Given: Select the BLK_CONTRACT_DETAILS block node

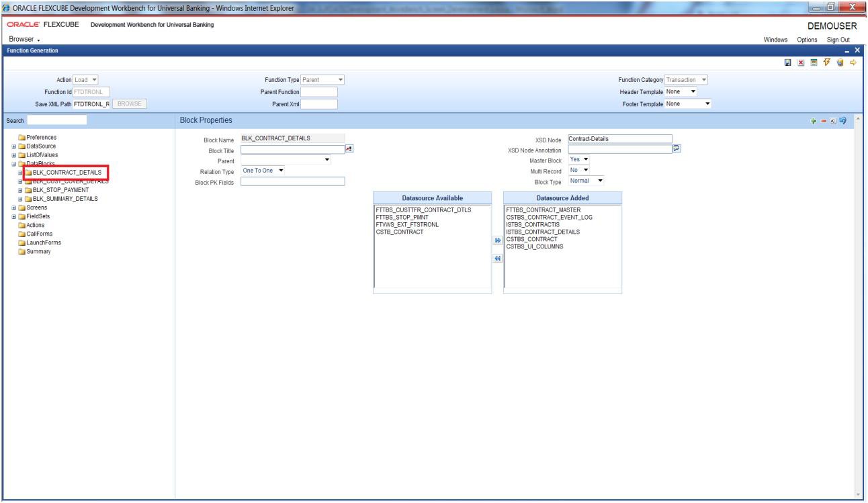Looking at the screenshot, I should click(67, 173).
